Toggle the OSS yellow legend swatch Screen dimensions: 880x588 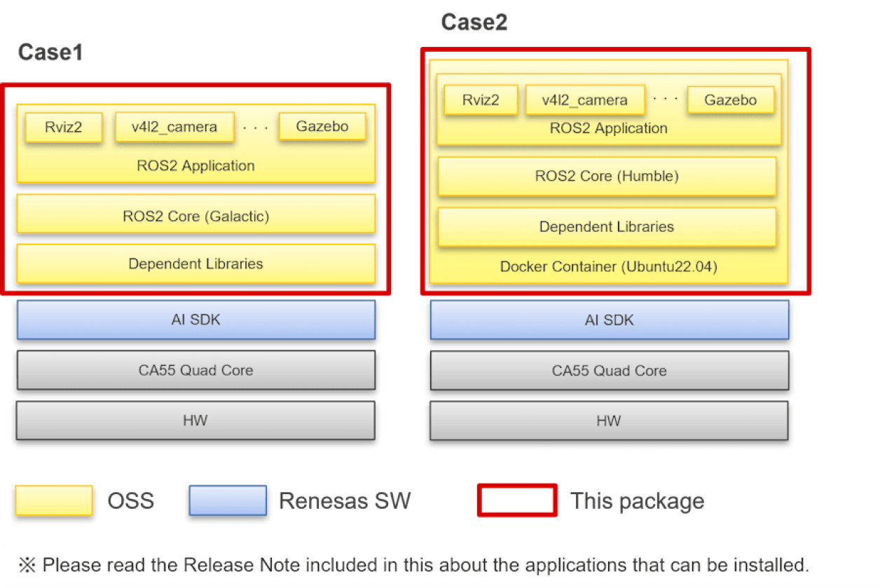(x=53, y=500)
